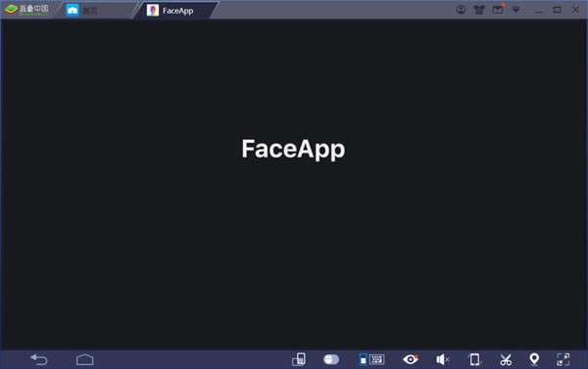588x369 pixels.
Task: Switch to the FaceApp tab
Action: point(176,10)
